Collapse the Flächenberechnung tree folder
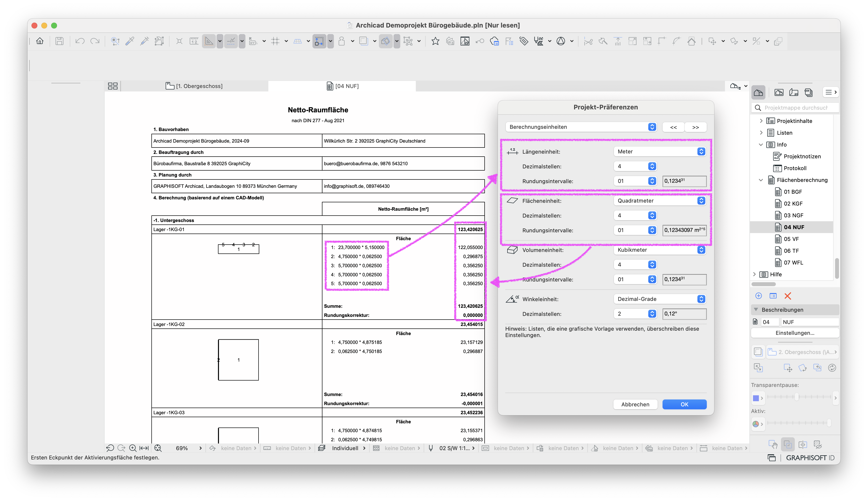The height and width of the screenshot is (501, 868). (x=761, y=180)
